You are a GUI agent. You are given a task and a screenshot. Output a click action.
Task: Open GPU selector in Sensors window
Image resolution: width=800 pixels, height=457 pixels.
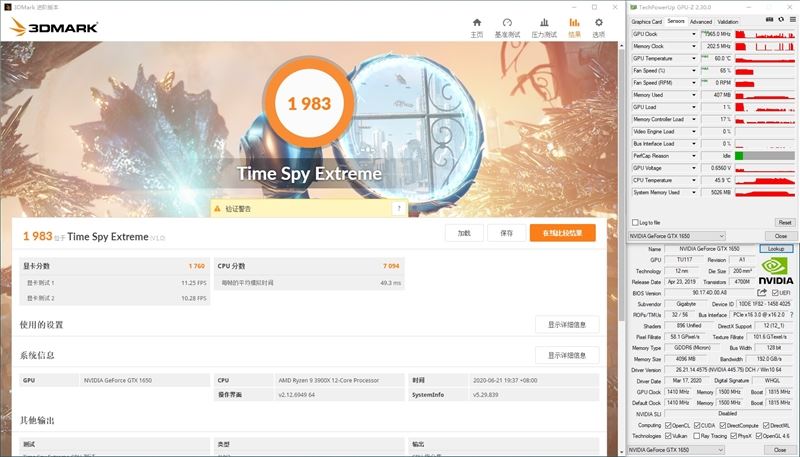677,236
